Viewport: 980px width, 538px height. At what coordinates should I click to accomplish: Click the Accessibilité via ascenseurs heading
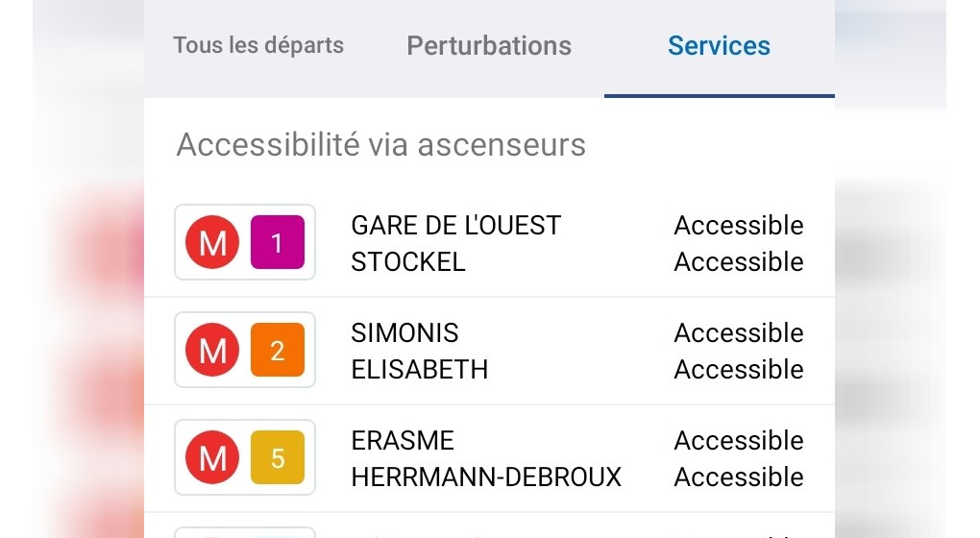381,145
